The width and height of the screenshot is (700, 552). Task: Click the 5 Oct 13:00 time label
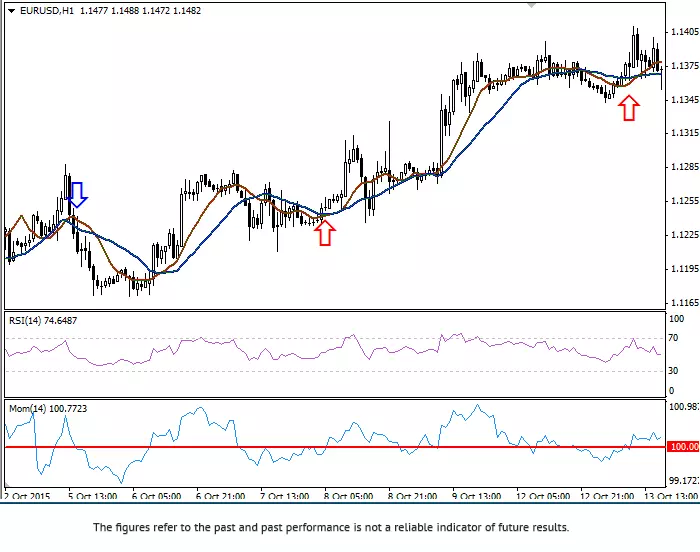[x=92, y=496]
